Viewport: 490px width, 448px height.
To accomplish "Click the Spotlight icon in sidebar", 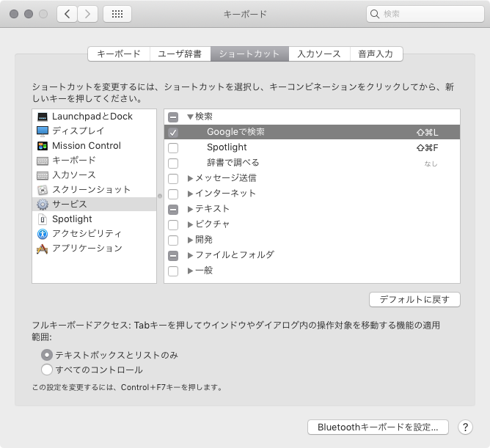I will coord(43,219).
